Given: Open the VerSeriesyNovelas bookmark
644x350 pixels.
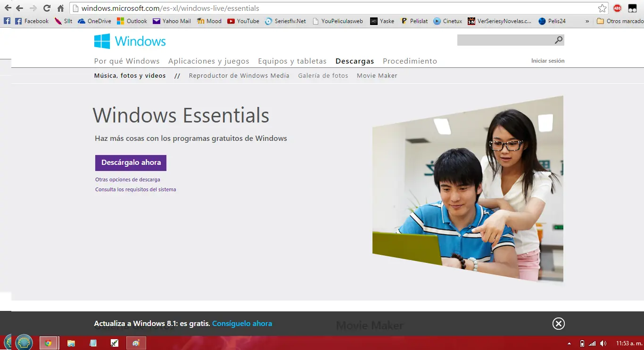Looking at the screenshot, I should [x=500, y=21].
